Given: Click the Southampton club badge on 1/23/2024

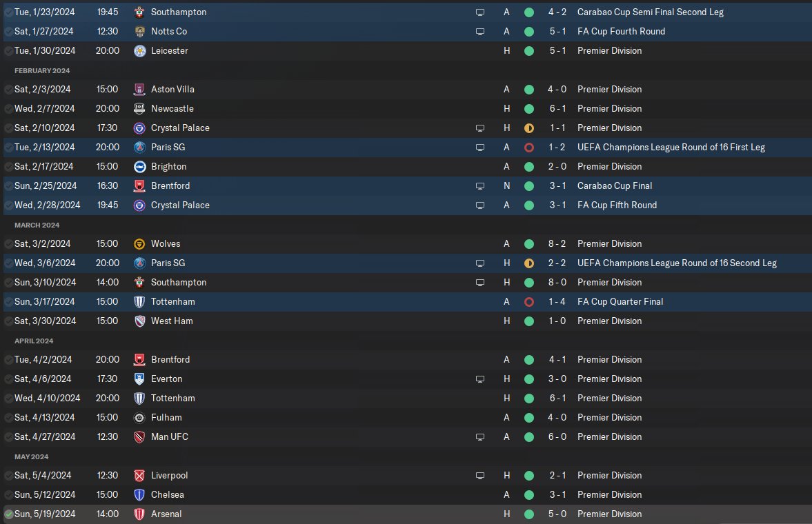Looking at the screenshot, I should (139, 12).
